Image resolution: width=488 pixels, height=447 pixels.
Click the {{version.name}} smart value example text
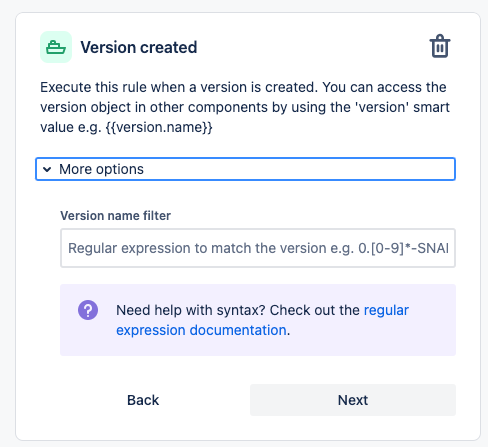(159, 127)
